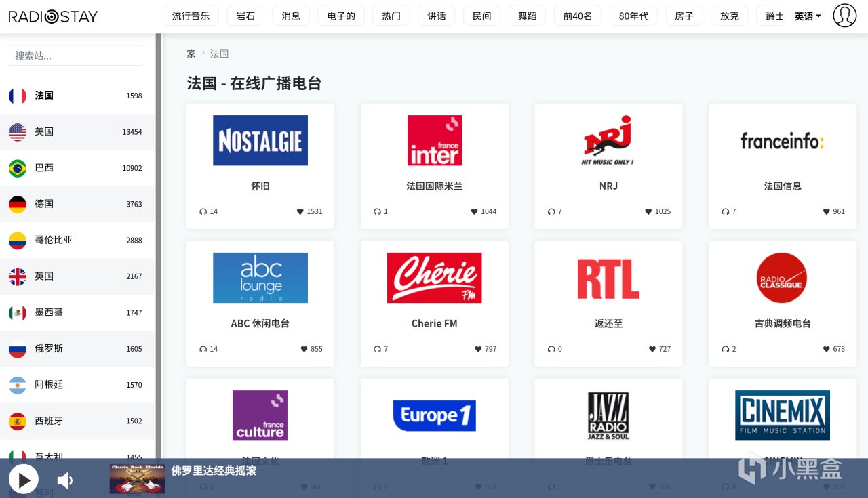
Task: Click the Germany flag icon
Action: (18, 204)
